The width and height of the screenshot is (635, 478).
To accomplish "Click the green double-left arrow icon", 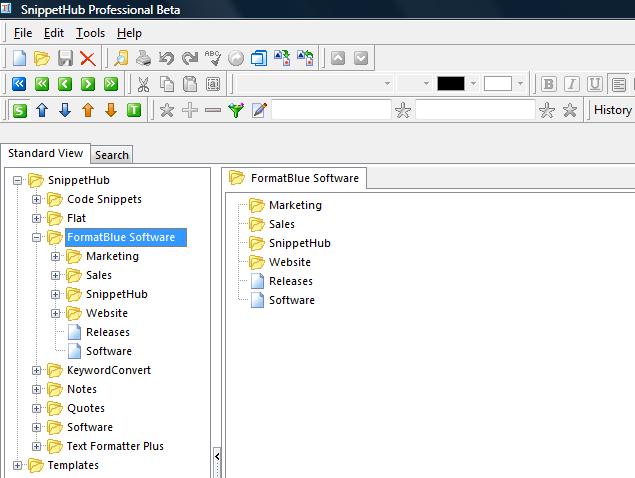I will [42, 84].
